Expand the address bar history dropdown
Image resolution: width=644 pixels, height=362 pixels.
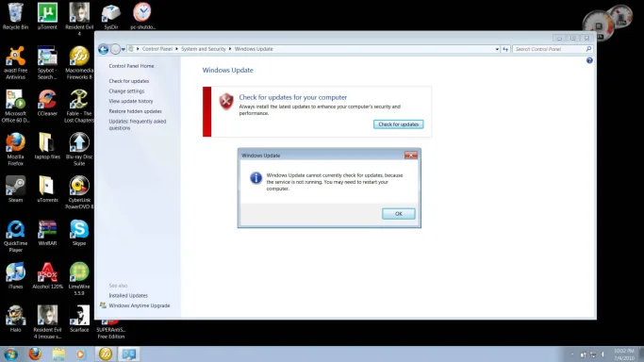(497, 49)
